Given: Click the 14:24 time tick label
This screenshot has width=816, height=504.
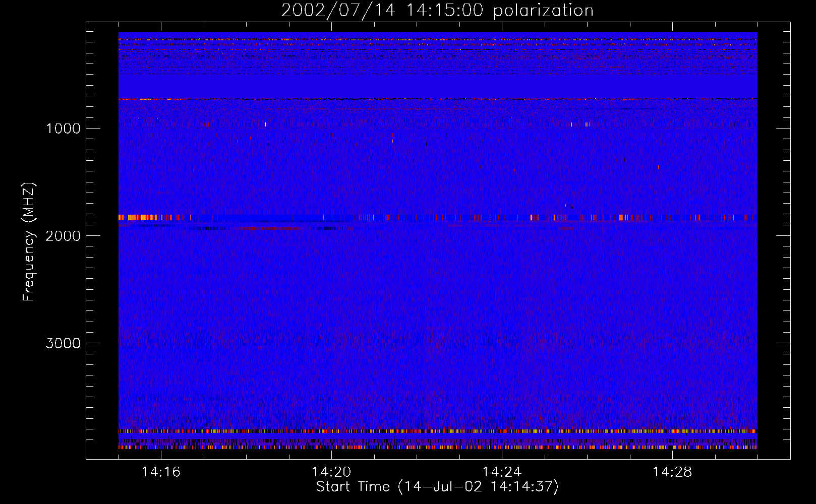Looking at the screenshot, I should point(502,472).
